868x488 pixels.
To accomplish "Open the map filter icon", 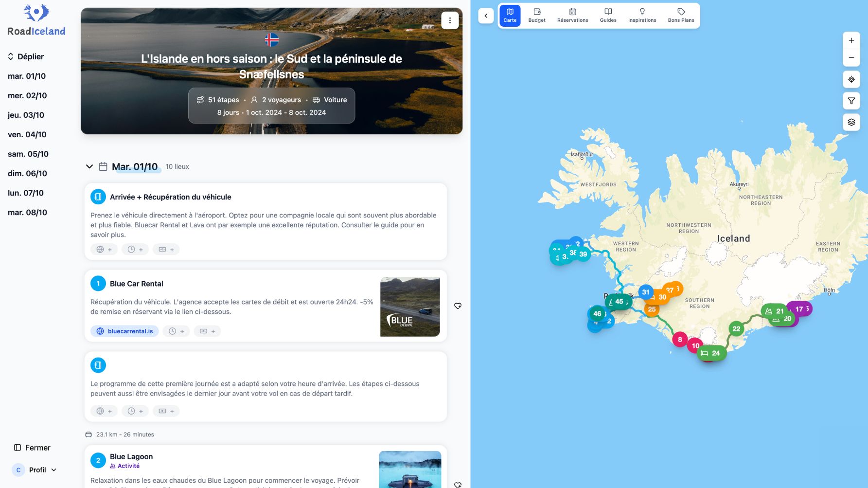I will click(x=851, y=101).
